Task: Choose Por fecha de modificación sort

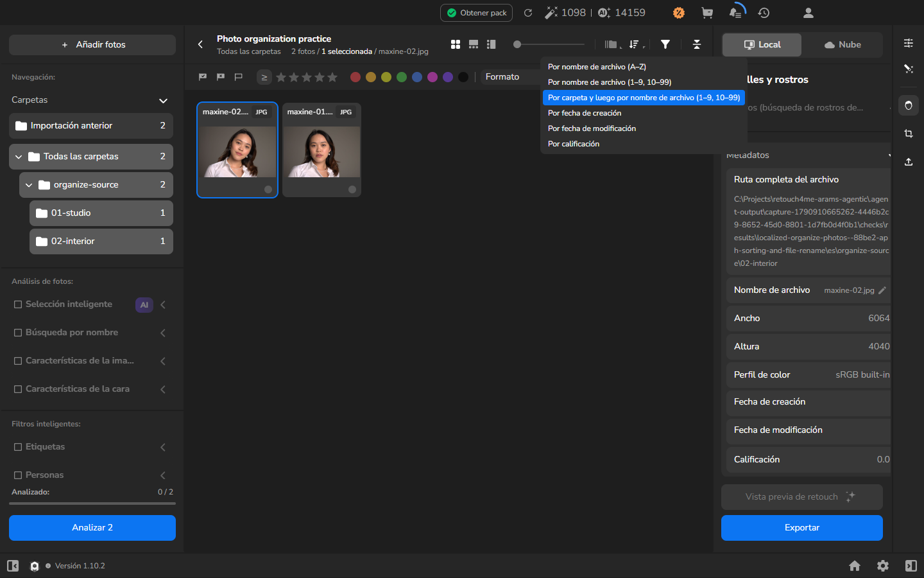Action: [x=644, y=128]
